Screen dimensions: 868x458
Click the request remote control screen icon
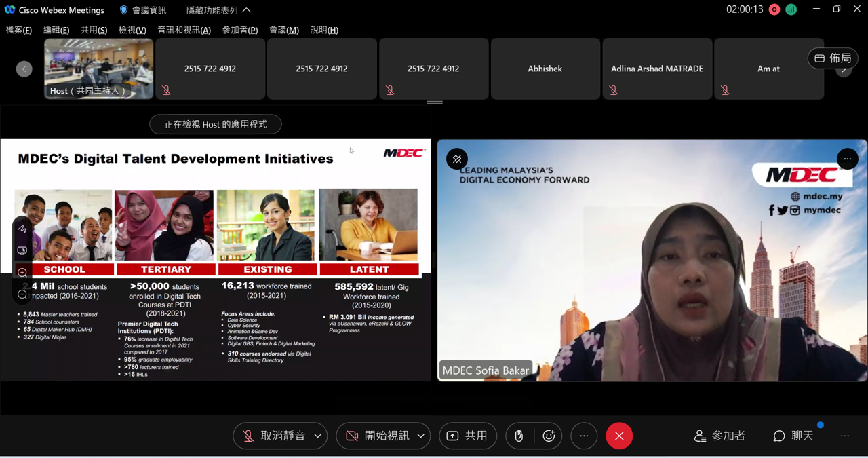22,250
